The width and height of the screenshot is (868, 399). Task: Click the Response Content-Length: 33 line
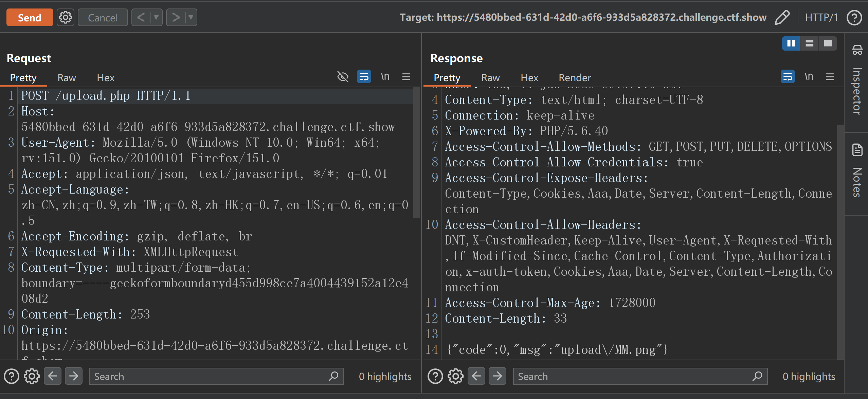[506, 319]
